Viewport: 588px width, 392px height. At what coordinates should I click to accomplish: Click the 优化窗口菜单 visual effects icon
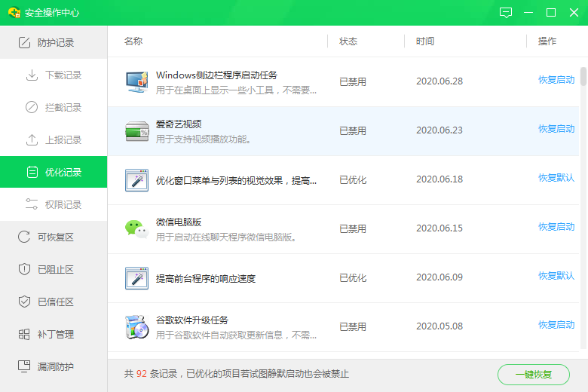click(136, 180)
